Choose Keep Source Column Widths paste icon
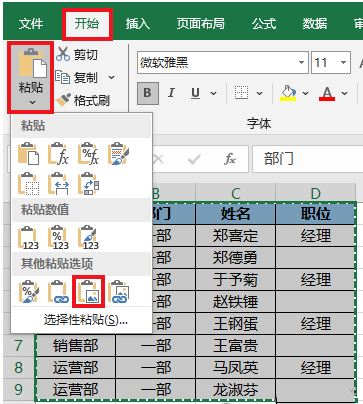 (x=58, y=183)
